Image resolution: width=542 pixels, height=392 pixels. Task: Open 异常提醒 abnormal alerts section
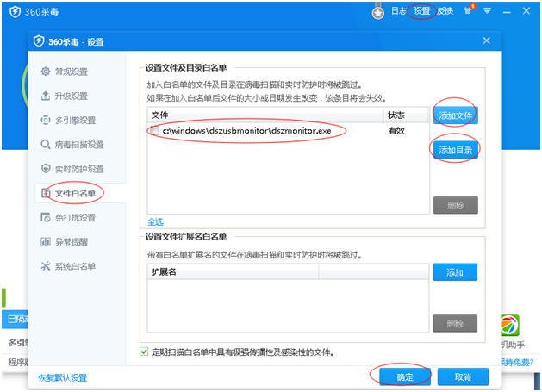(x=71, y=241)
